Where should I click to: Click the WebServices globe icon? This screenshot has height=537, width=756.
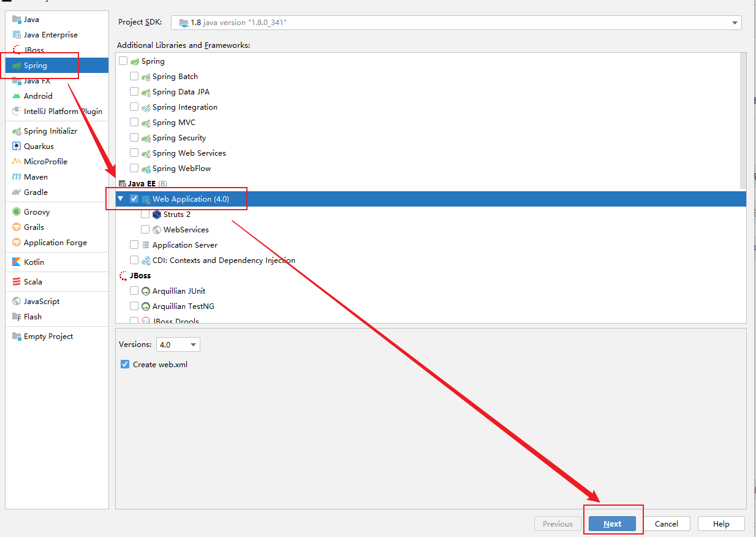157,230
